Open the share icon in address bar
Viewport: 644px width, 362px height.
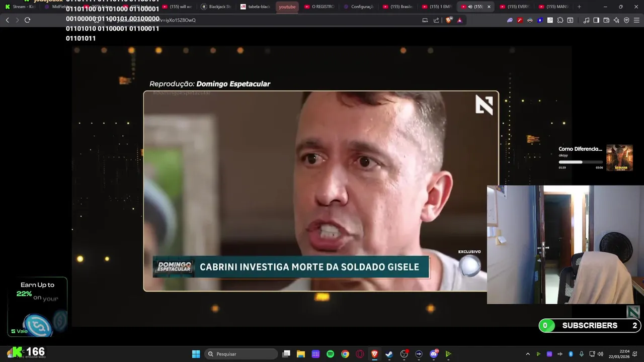436,20
